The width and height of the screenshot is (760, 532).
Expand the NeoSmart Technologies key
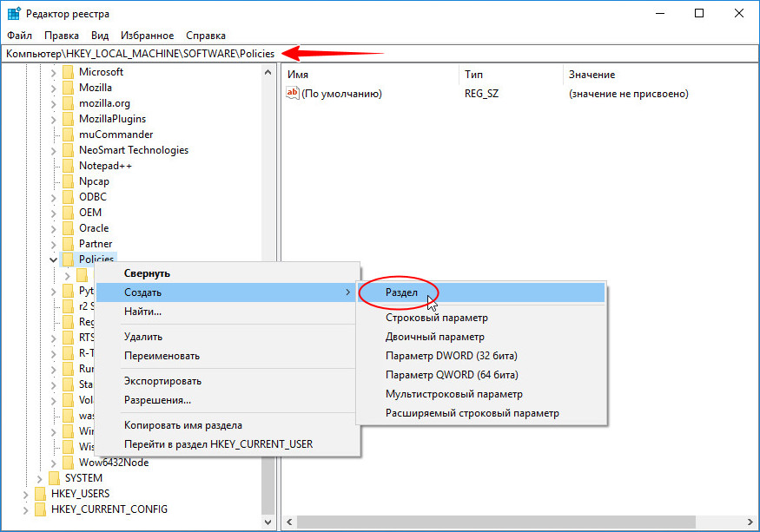53,151
